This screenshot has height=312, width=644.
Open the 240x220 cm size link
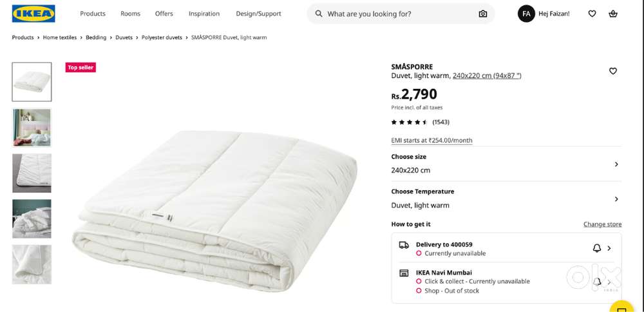tap(487, 76)
